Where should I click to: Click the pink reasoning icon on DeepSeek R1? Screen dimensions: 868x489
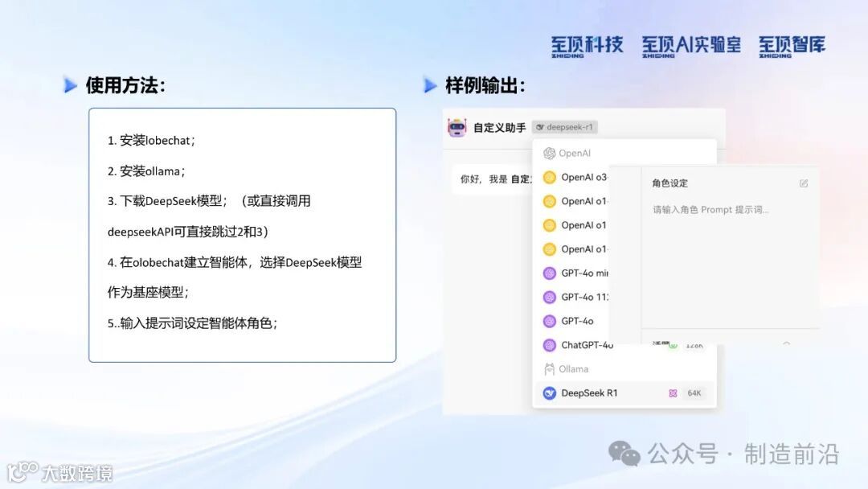coord(673,393)
